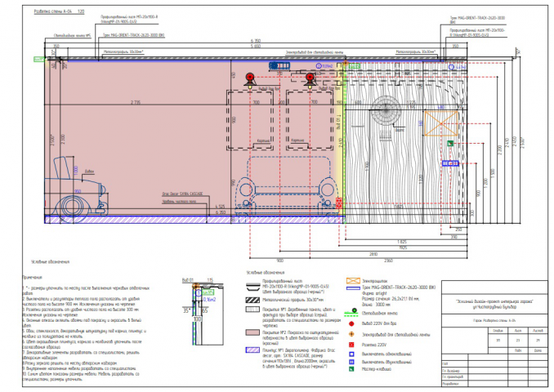The width and height of the screenshot is (554, 392).
Task: Click the 2810 dimension below the elevation
Action: [373, 254]
